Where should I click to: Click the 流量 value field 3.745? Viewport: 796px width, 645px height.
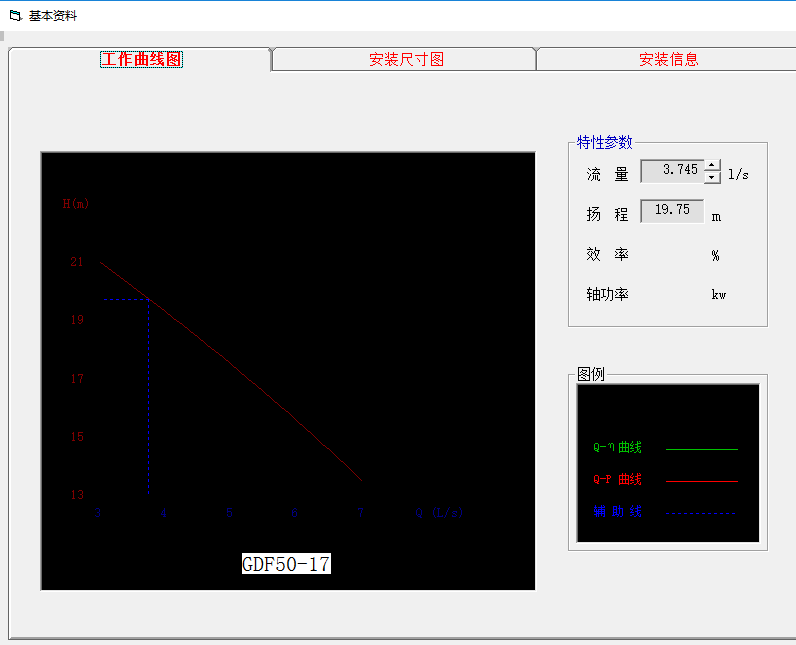[672, 171]
